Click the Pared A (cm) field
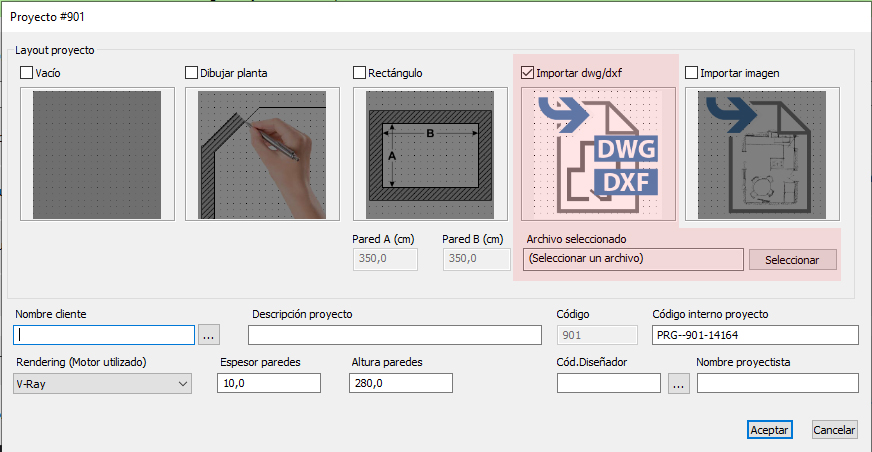The image size is (872, 452). click(x=385, y=259)
